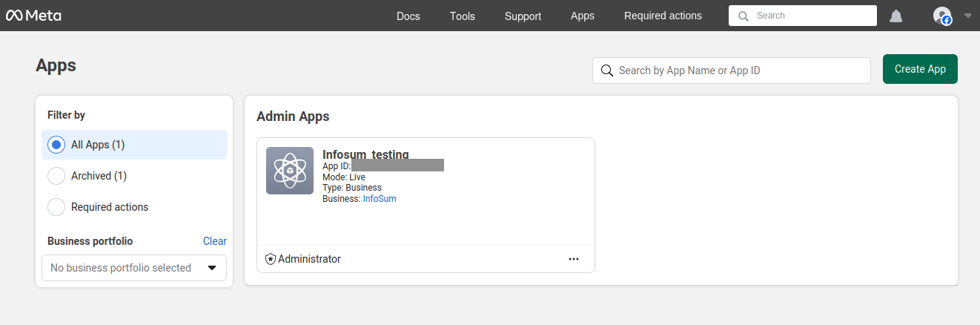
Task: Open the Infosum_testing app icon
Action: pyautogui.click(x=290, y=171)
